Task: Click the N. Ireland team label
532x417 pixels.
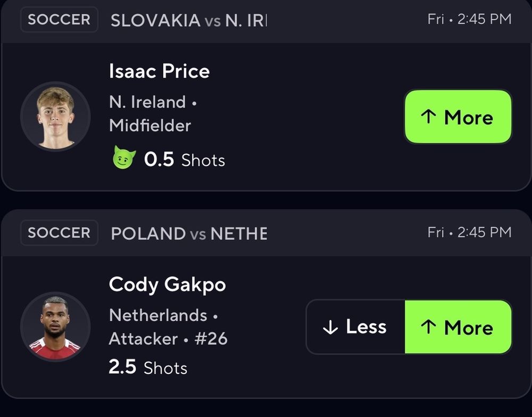Action: point(147,102)
